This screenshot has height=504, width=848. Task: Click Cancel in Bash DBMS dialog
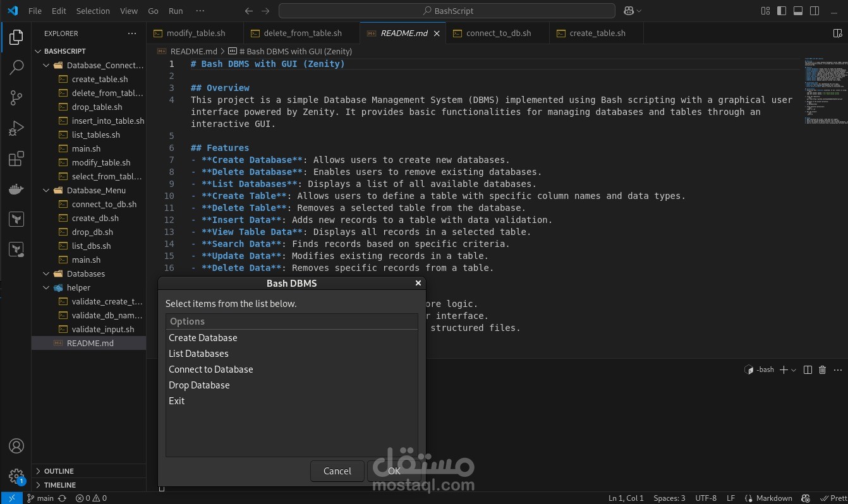(337, 471)
